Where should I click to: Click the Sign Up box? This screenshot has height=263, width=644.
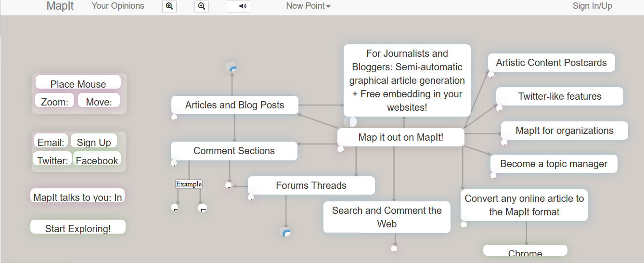[x=94, y=141]
